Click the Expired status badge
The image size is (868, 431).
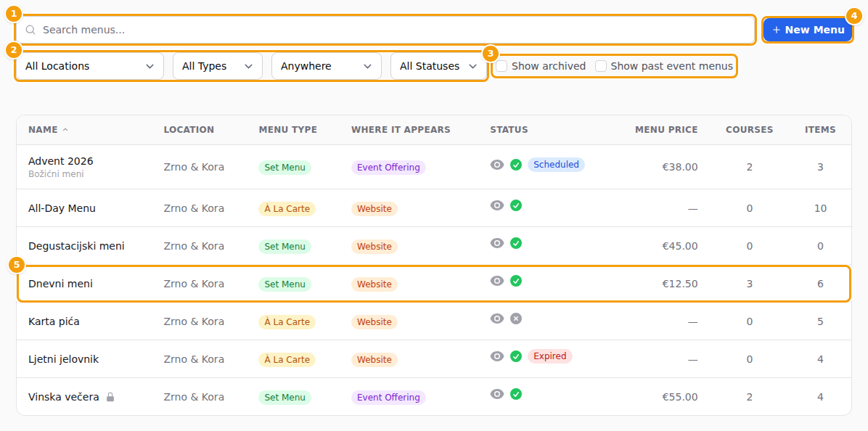click(549, 356)
